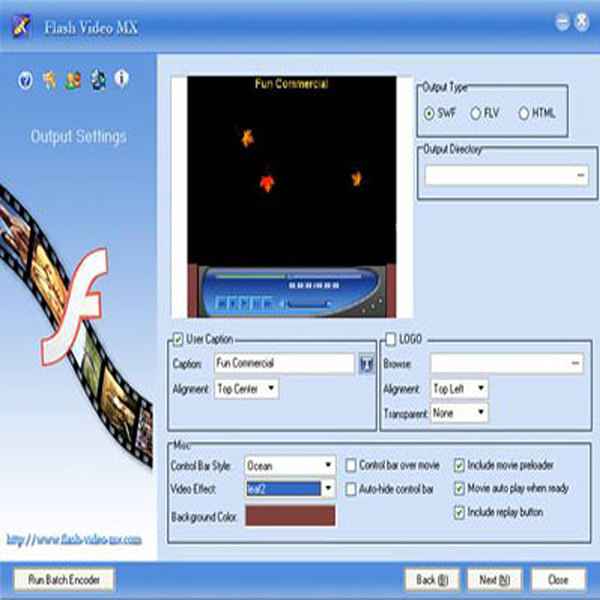This screenshot has width=600, height=600.
Task: Click the Caption text field
Action: (284, 363)
